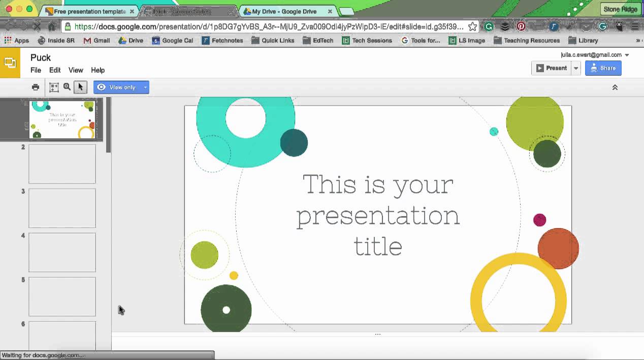Open the Tech Sessions bookmark
The height and width of the screenshot is (360, 644).
pyautogui.click(x=367, y=40)
